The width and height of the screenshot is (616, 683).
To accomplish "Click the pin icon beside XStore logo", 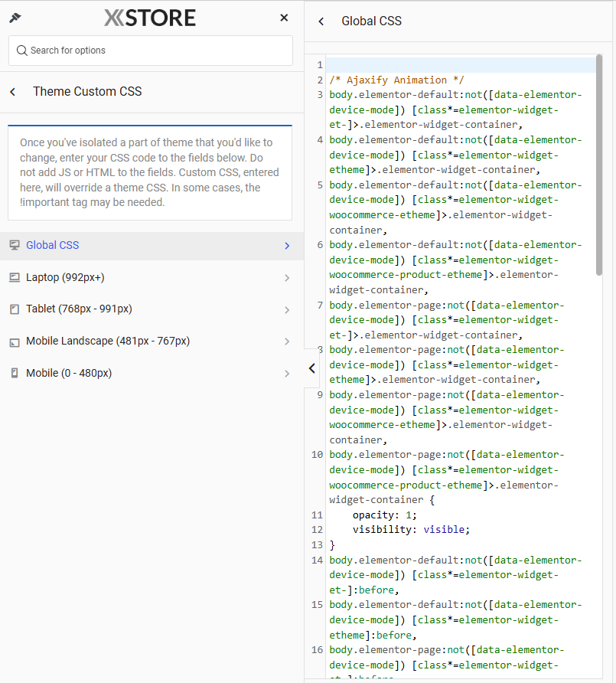I will (15, 18).
